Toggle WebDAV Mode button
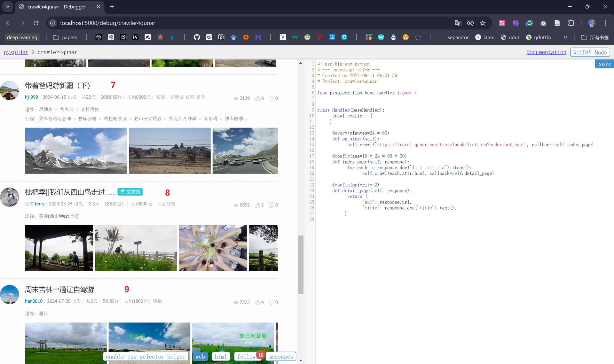Screen dimensions: 614x364 [590, 52]
